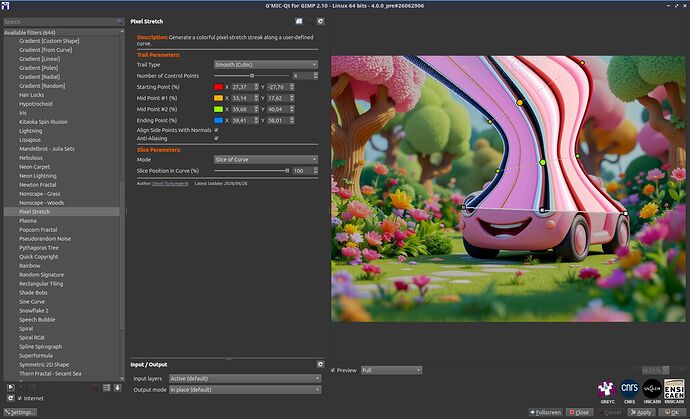Toggle Align Side Points With Normals checkbox
The height and width of the screenshot is (419, 690).
(216, 130)
